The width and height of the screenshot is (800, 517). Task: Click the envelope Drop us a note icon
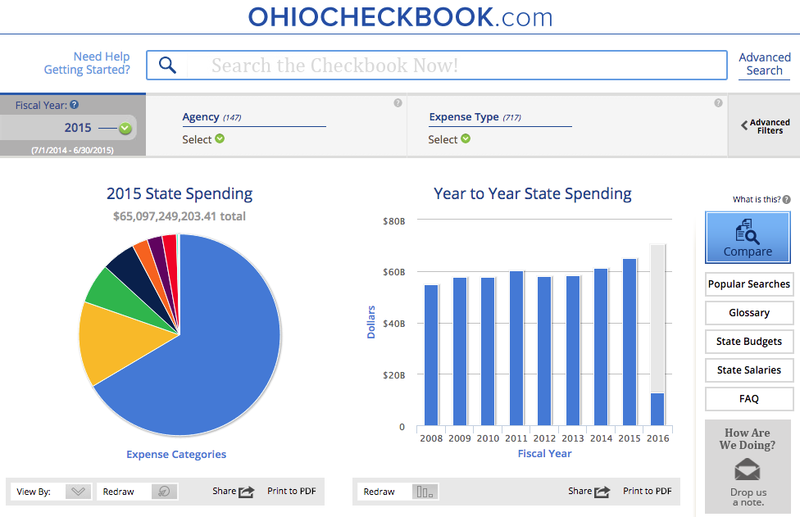(x=747, y=469)
